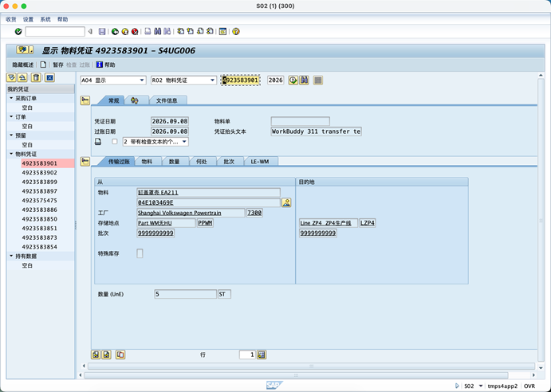Switch to the 何处 tab
This screenshot has width=551, height=392.
point(202,162)
